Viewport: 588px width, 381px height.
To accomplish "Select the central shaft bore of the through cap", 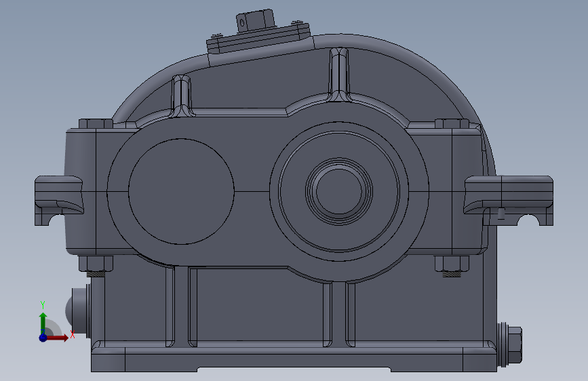I will [339, 191].
